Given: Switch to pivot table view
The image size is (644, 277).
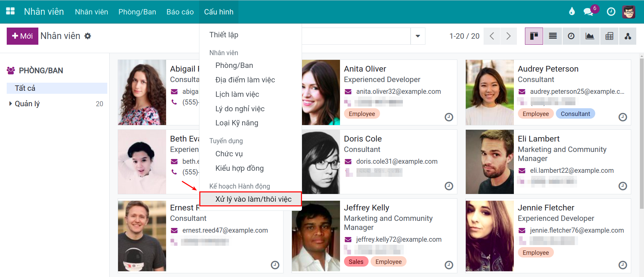Looking at the screenshot, I should click(609, 36).
